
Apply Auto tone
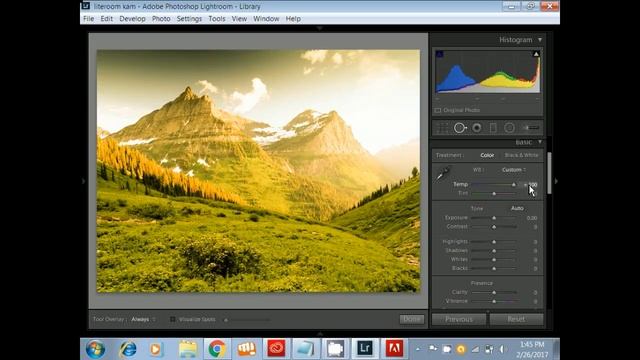[517, 208]
